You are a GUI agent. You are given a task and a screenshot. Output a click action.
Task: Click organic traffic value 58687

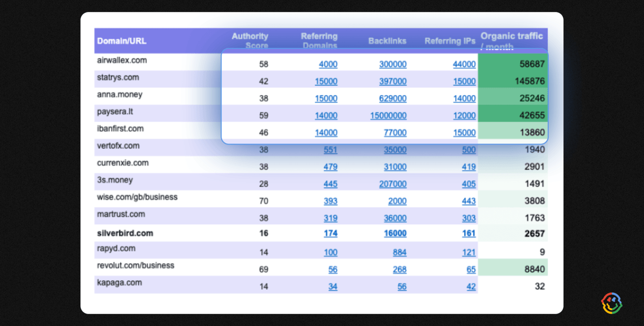(532, 64)
